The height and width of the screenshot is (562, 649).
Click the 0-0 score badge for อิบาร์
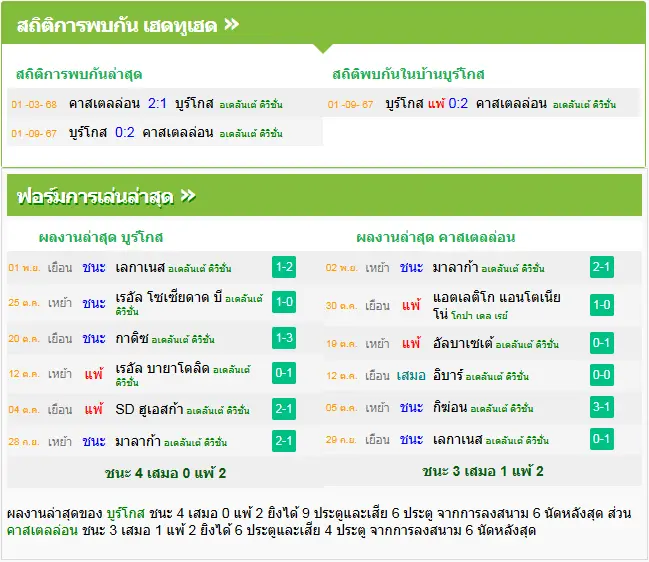601,375
